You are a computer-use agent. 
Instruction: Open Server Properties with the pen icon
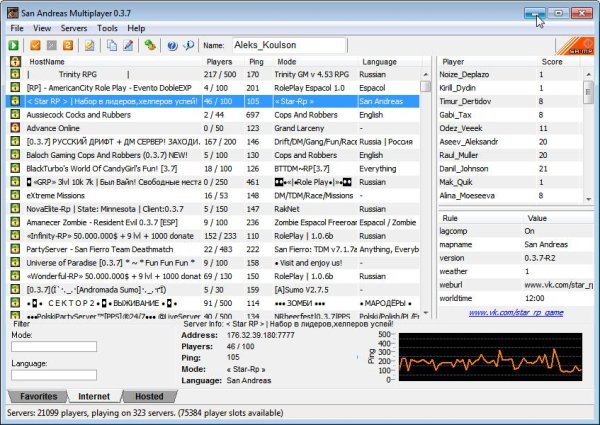click(128, 45)
